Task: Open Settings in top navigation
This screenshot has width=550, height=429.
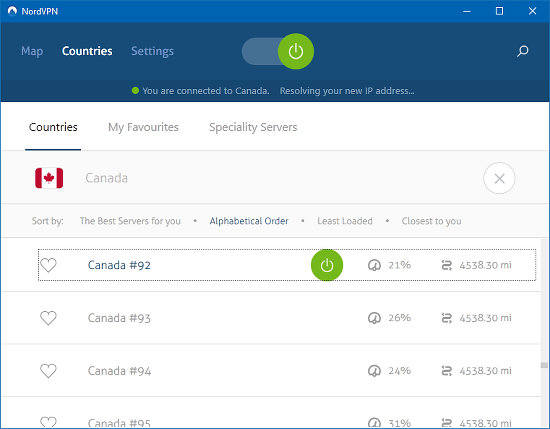Action: [x=152, y=52]
